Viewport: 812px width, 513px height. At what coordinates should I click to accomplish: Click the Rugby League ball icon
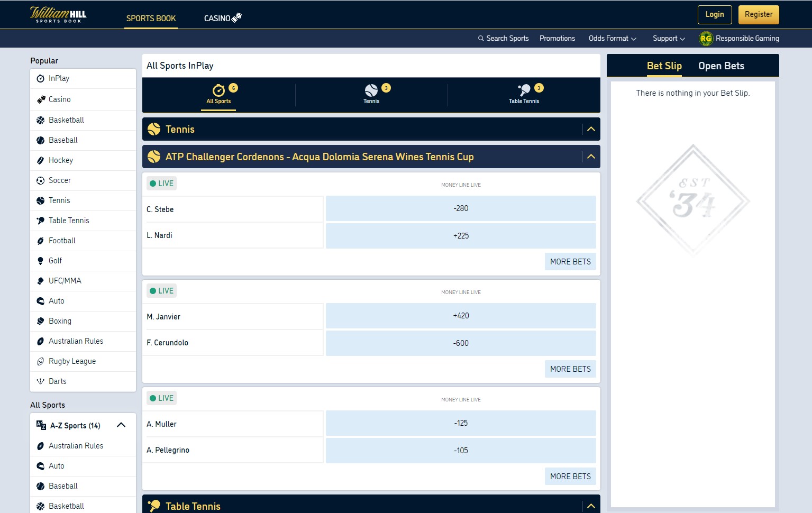[40, 361]
